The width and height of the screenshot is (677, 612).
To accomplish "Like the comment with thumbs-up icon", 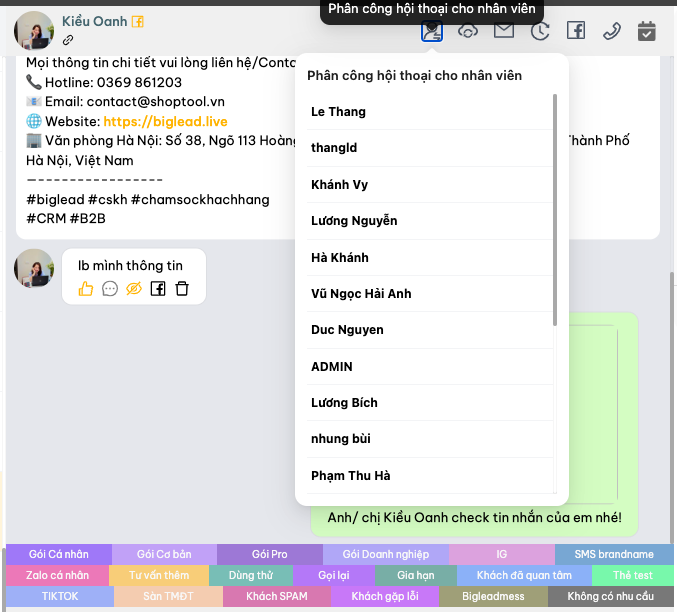I will click(86, 288).
